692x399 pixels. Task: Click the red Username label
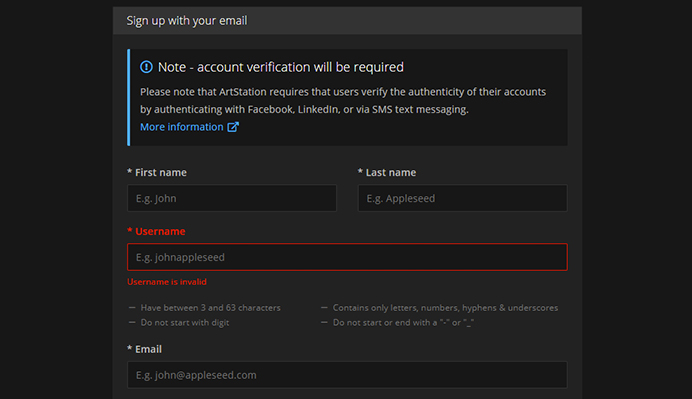pos(156,231)
